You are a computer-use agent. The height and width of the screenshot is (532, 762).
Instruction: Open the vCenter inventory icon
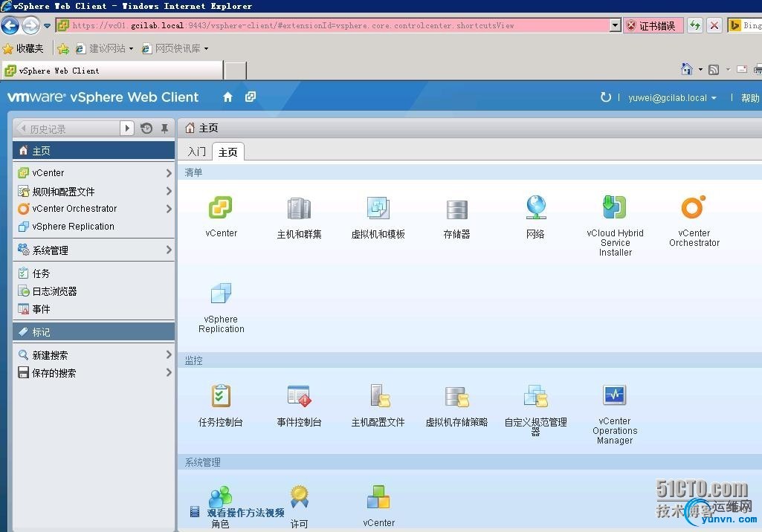point(221,207)
